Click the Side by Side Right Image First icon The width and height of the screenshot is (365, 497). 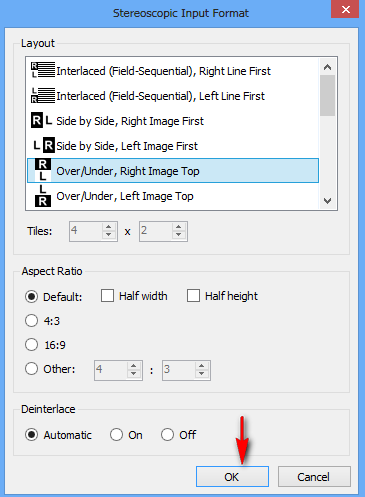coord(42,120)
